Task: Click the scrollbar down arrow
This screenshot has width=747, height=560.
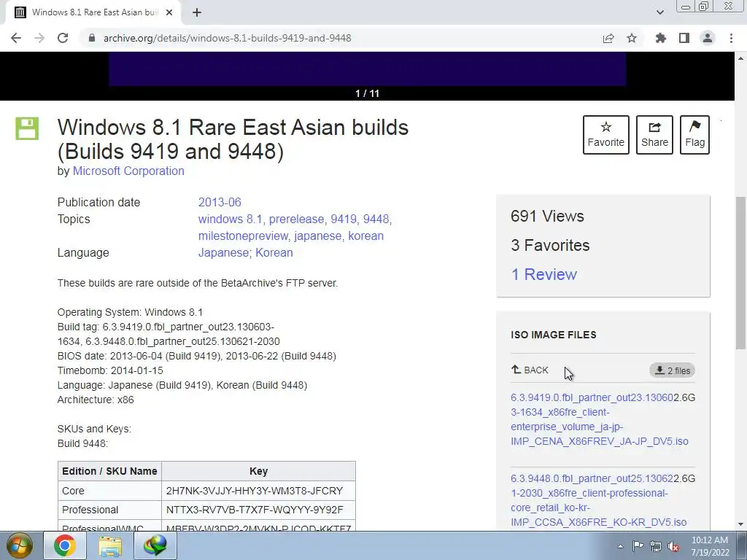Action: click(x=741, y=524)
